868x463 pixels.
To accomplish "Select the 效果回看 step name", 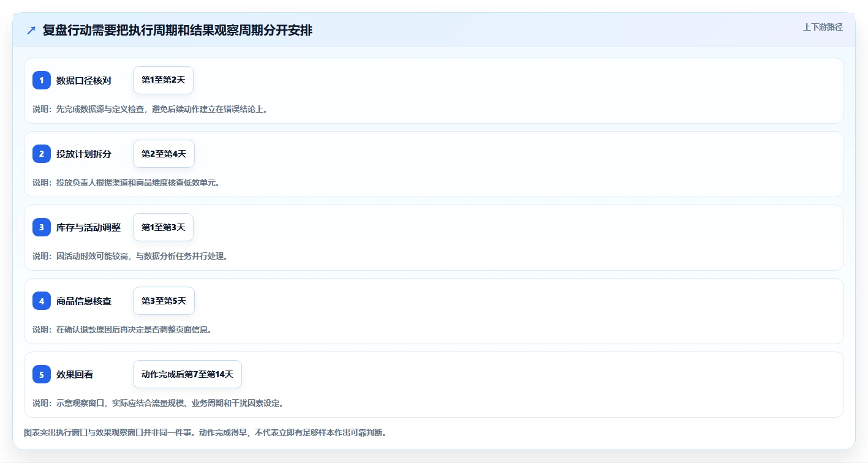I will point(75,374).
